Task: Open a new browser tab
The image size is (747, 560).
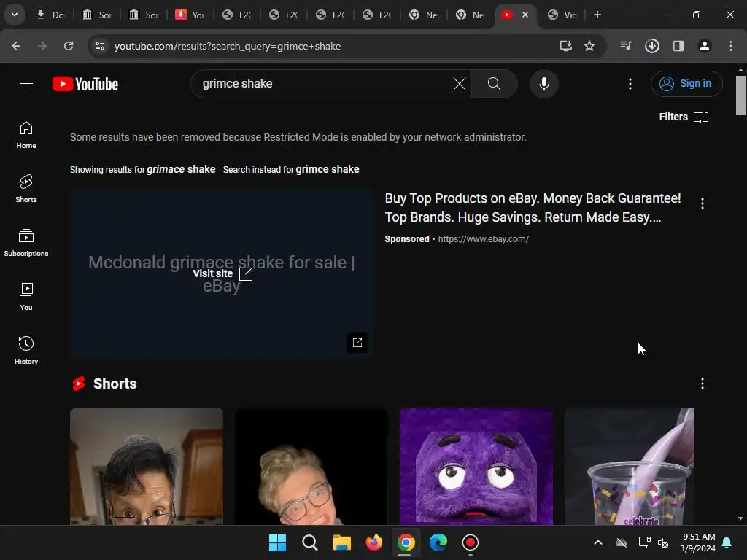Action: tap(597, 15)
